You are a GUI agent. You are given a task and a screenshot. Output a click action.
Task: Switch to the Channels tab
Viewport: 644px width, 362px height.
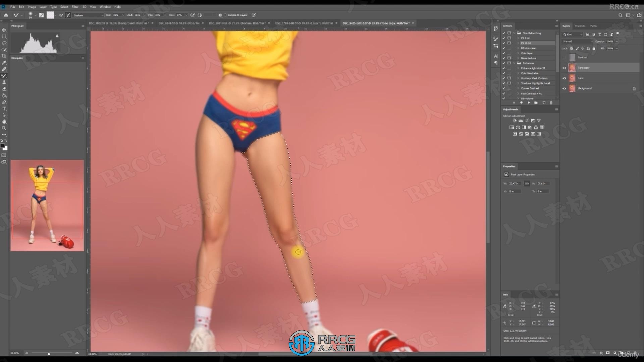click(580, 26)
